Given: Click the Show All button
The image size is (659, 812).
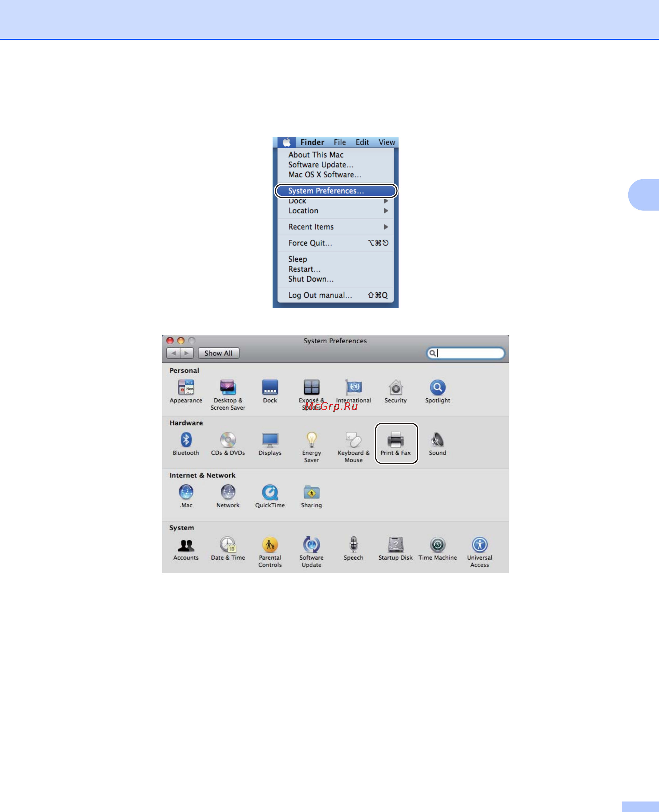Looking at the screenshot, I should [219, 353].
